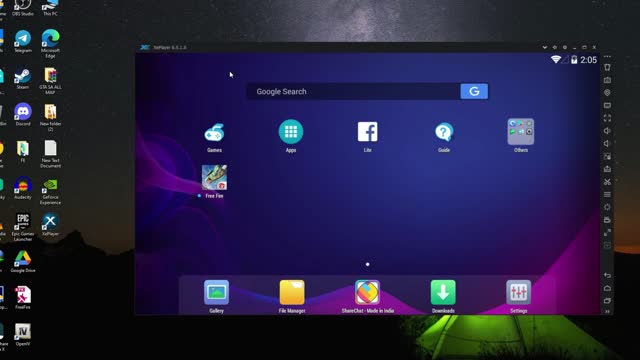Open File Manager from the dock
The image size is (640, 360).
(292, 292)
